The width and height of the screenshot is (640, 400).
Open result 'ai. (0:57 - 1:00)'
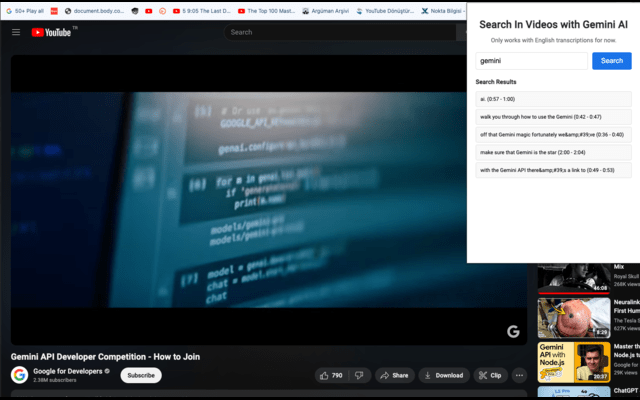tap(553, 99)
